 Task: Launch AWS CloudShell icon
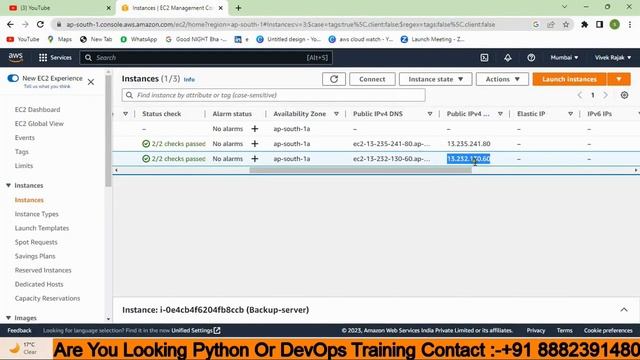click(484, 58)
